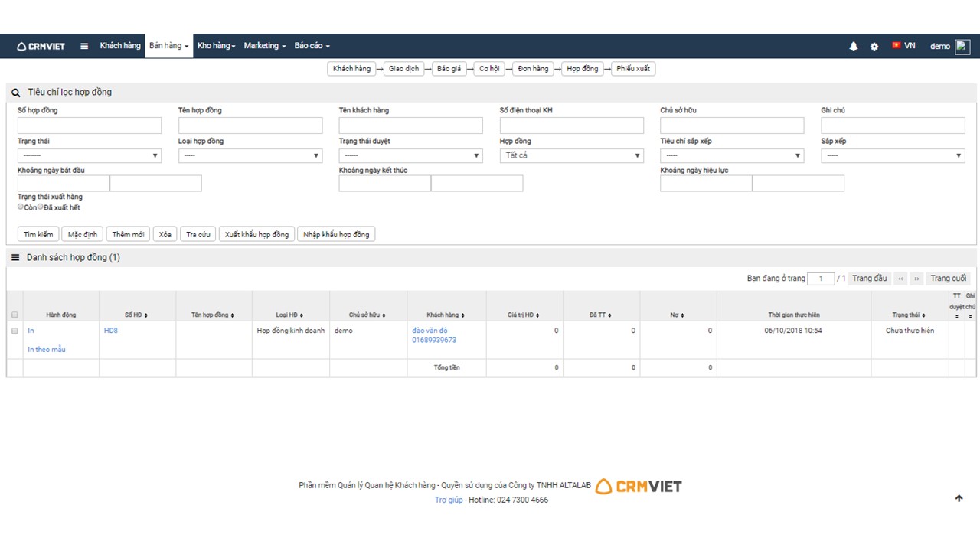
Task: Open the Báo cáo menu
Action: tap(312, 46)
